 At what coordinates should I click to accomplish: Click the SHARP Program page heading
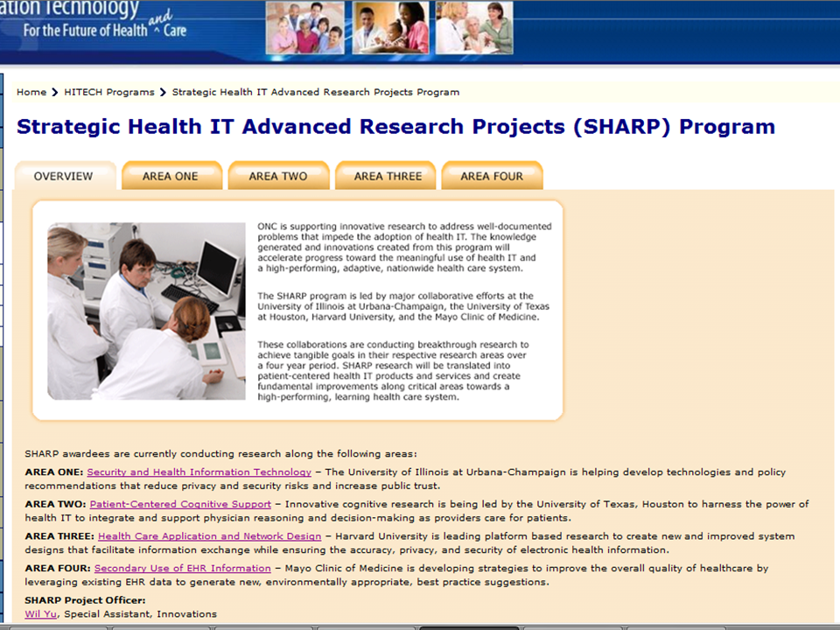click(x=395, y=126)
